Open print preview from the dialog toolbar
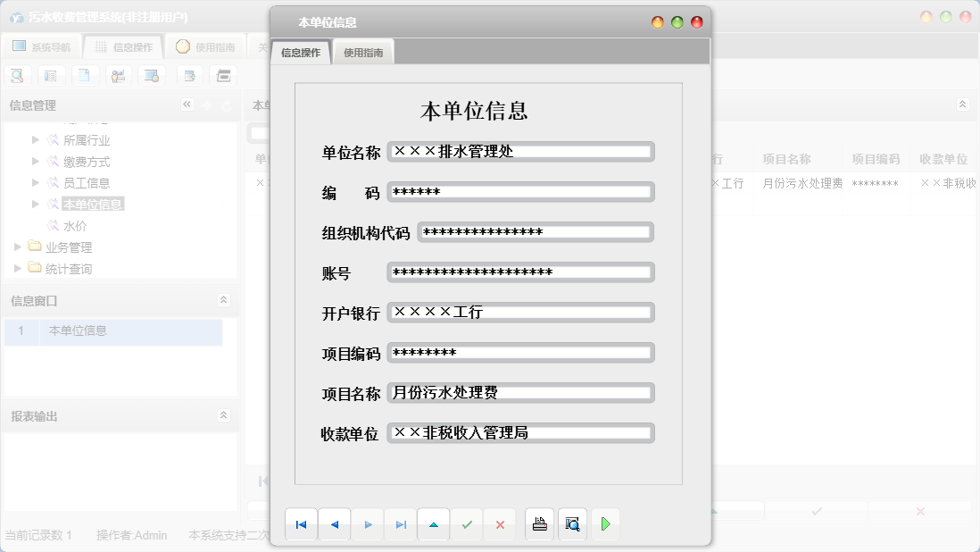 (572, 524)
